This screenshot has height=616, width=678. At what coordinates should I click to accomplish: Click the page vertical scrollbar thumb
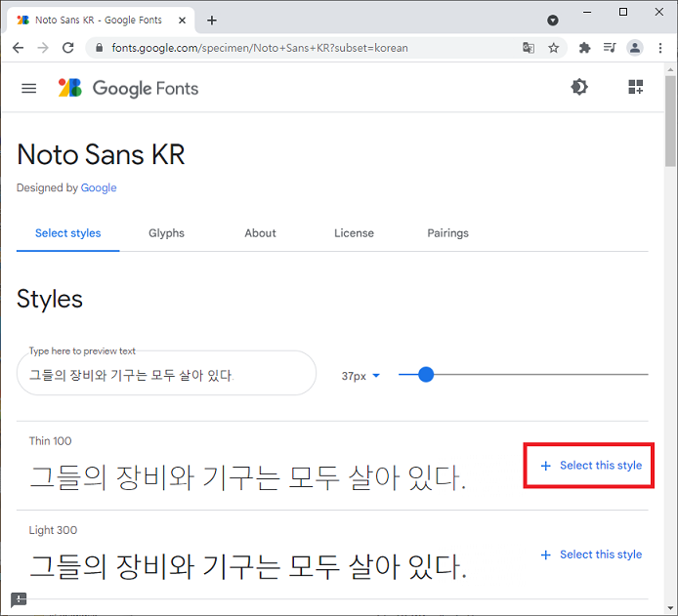click(x=670, y=121)
